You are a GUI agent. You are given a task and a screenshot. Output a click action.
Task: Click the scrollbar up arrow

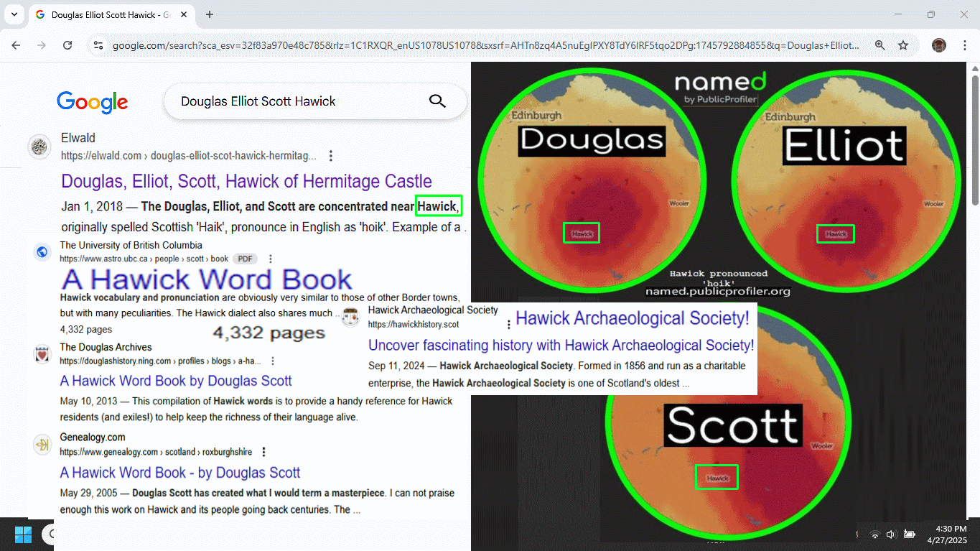tap(975, 69)
